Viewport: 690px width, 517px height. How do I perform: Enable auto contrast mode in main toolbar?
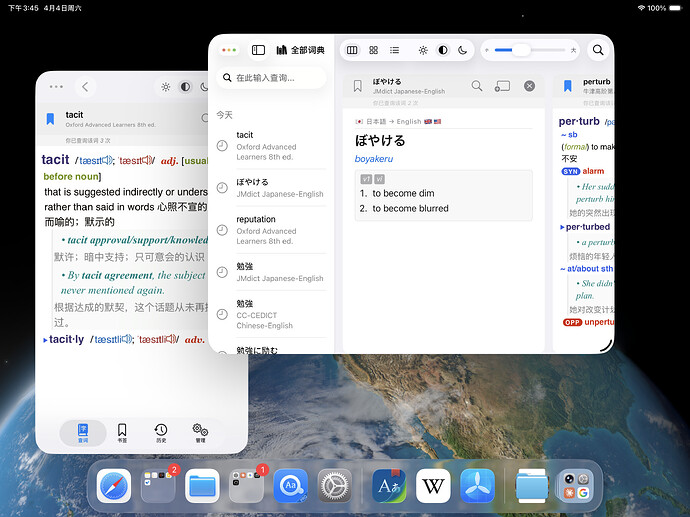(x=443, y=50)
